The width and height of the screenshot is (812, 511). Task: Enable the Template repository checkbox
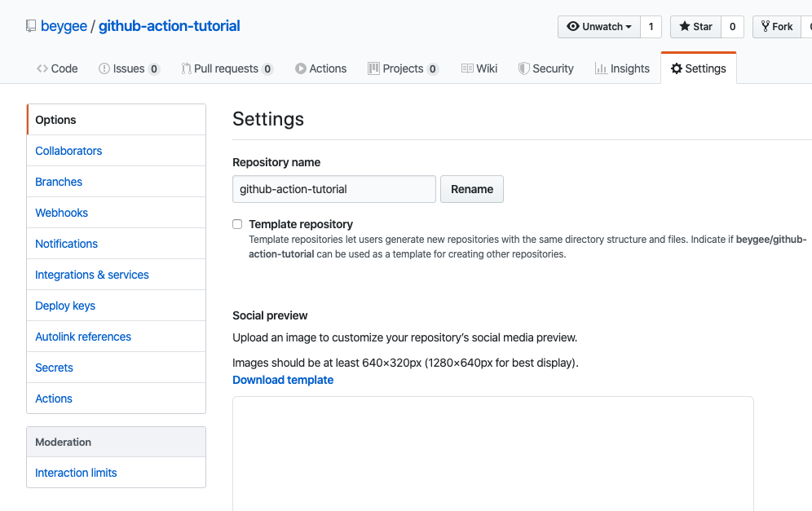pyautogui.click(x=237, y=224)
